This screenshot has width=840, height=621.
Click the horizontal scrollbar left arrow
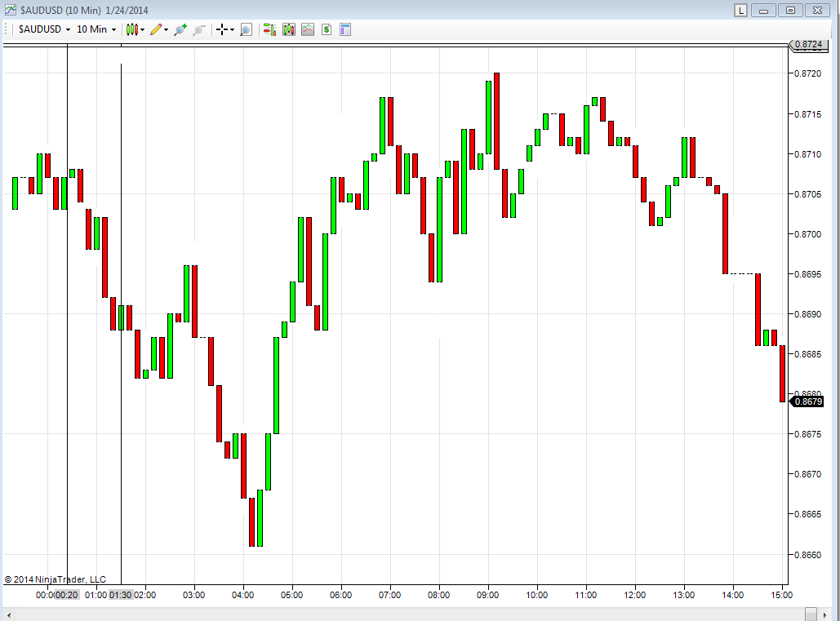click(8, 614)
